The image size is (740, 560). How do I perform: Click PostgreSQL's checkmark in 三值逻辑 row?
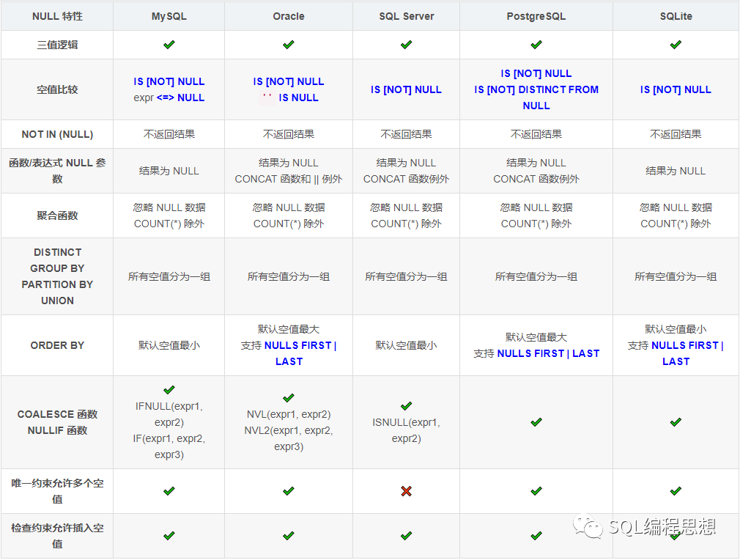pos(536,45)
